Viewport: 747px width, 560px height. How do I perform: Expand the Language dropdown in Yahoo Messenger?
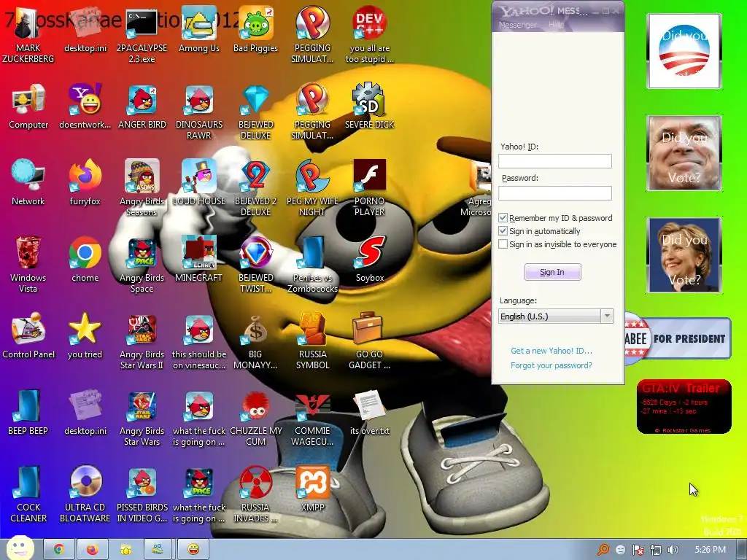(607, 316)
